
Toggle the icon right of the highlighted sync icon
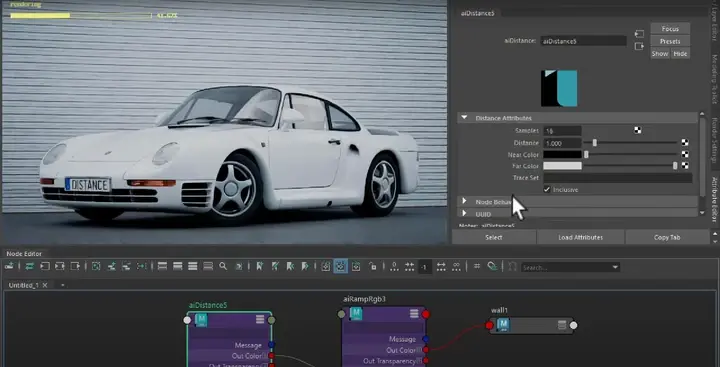pyautogui.click(x=356, y=266)
